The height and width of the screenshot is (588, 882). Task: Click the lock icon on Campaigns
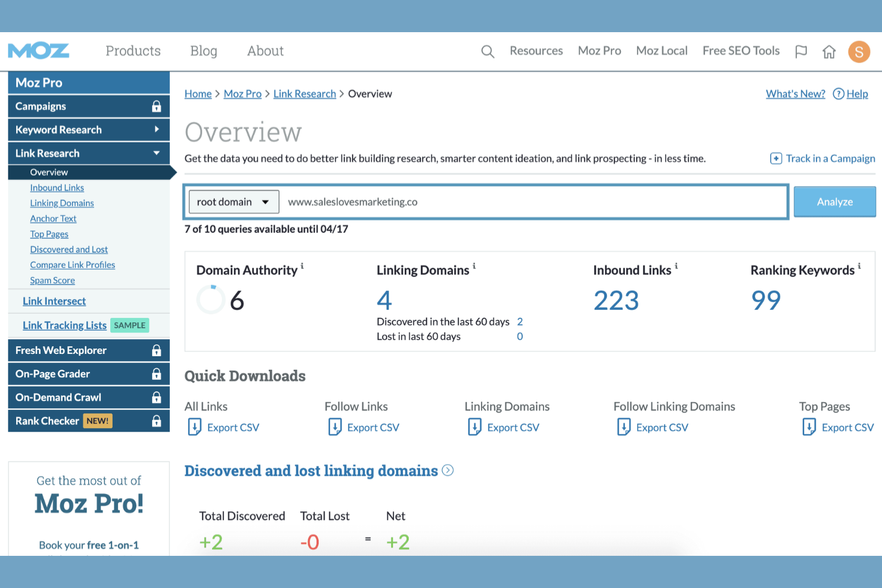coord(156,106)
